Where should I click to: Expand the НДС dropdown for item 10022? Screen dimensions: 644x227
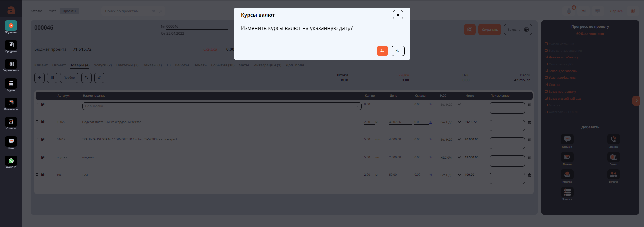(x=459, y=122)
